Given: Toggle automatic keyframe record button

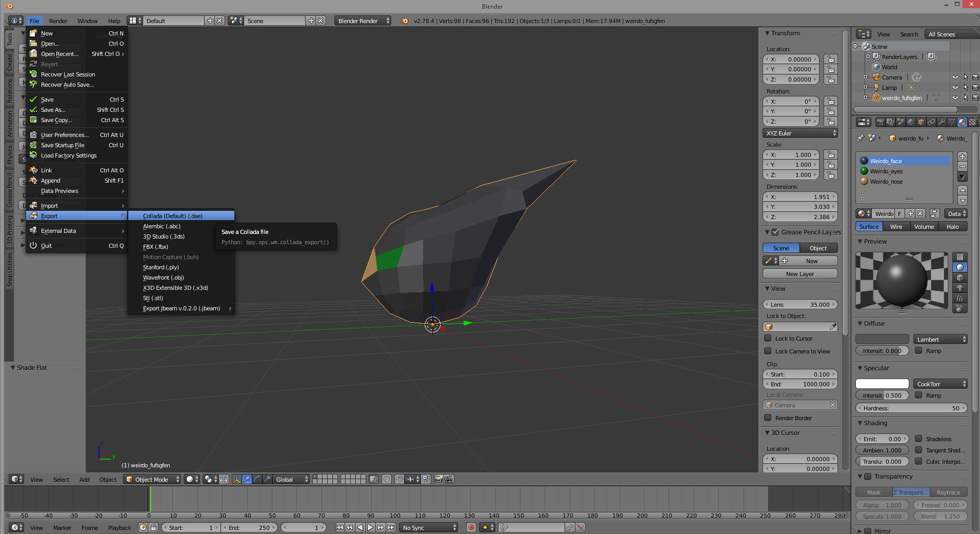Looking at the screenshot, I should [x=471, y=527].
